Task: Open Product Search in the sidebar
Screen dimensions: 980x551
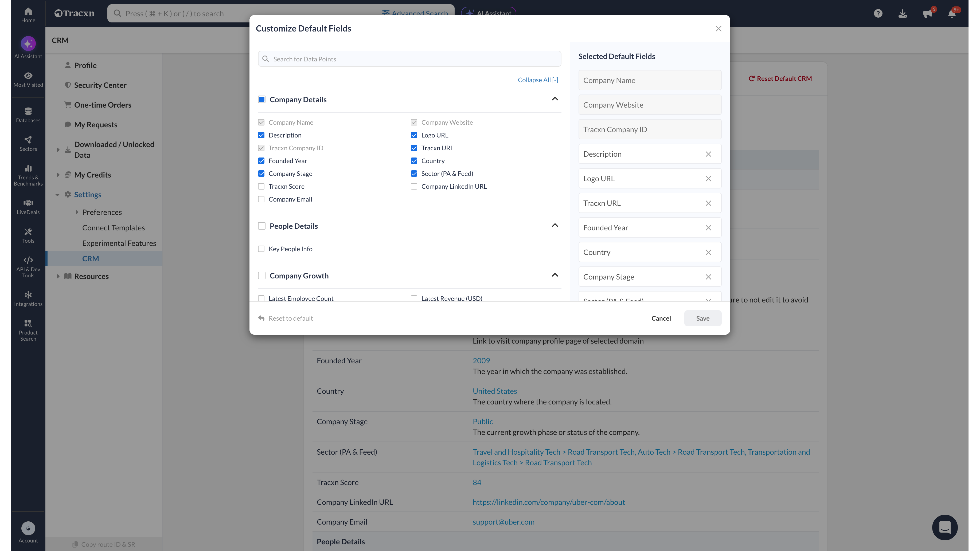Action: tap(28, 330)
